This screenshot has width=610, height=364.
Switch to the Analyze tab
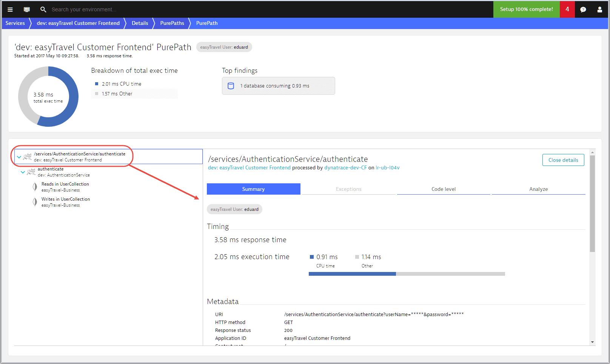538,189
